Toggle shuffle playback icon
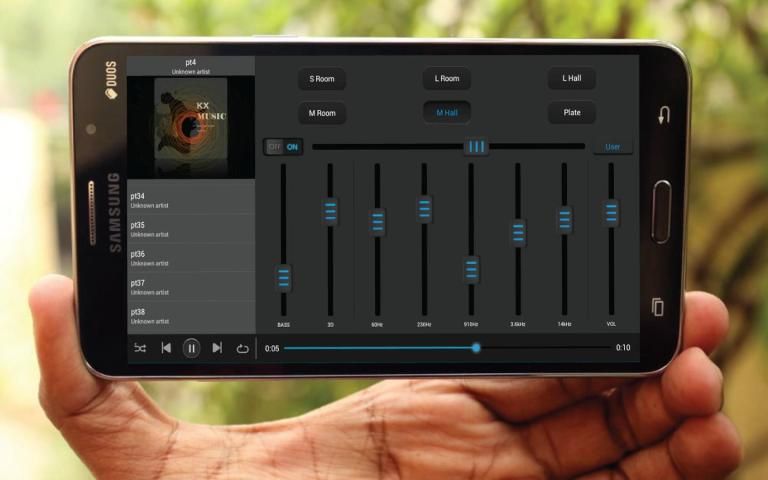The image size is (768, 480). point(140,348)
